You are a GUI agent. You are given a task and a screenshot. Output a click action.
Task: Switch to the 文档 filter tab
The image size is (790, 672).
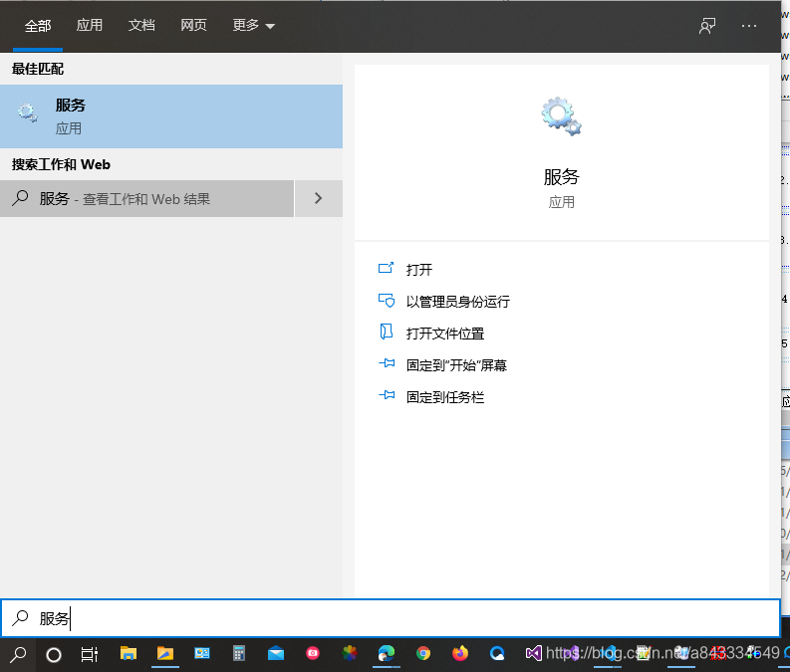(x=141, y=25)
